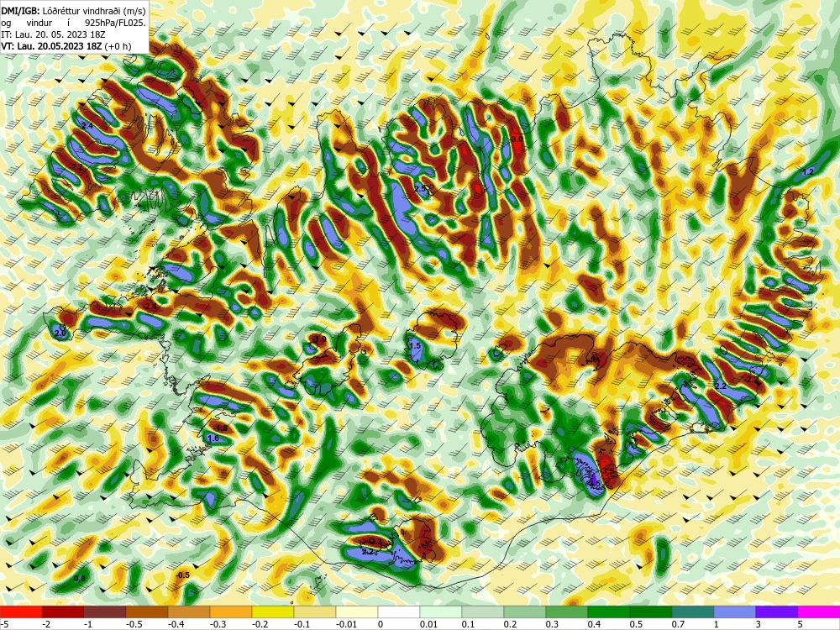840x630 pixels.
Task: Choose the magenta legend swatch above 5
Action: click(x=819, y=612)
